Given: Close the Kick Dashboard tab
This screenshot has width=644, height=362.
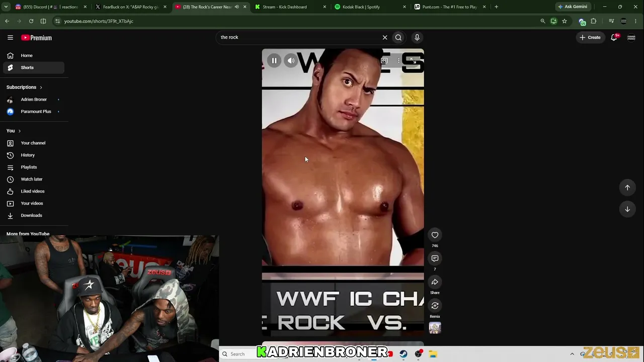Looking at the screenshot, I should tap(325, 7).
